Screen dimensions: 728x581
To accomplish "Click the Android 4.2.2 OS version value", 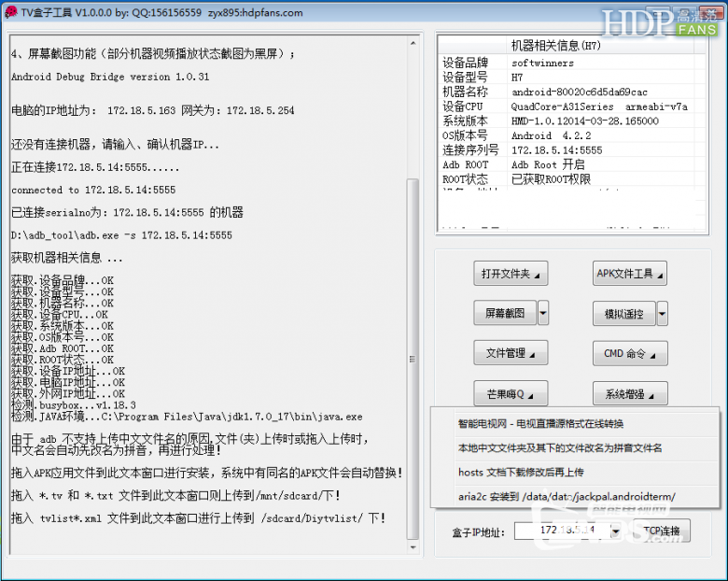I will pyautogui.click(x=551, y=135).
